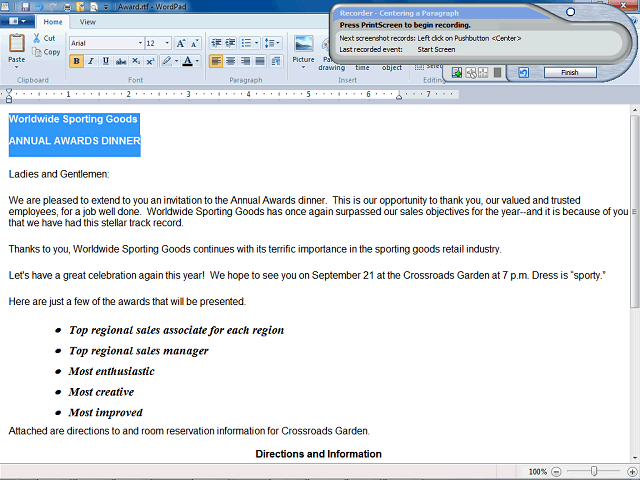
Task: Zoom out with the minus button
Action: pyautogui.click(x=556, y=472)
